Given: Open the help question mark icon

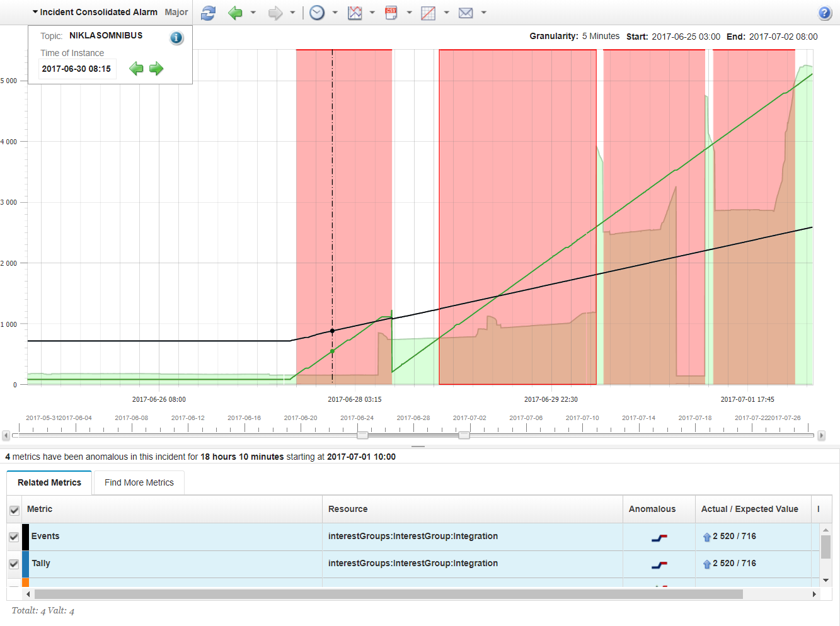Looking at the screenshot, I should click(825, 13).
